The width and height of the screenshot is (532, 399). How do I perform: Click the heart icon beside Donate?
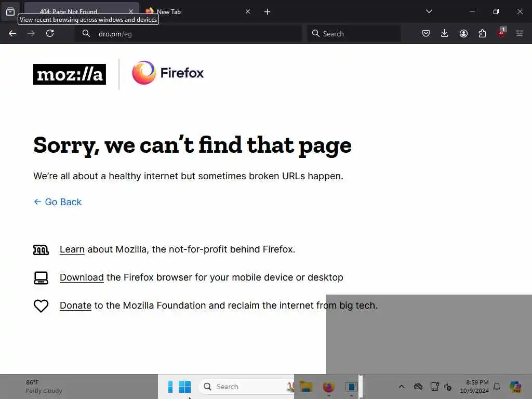(x=41, y=306)
